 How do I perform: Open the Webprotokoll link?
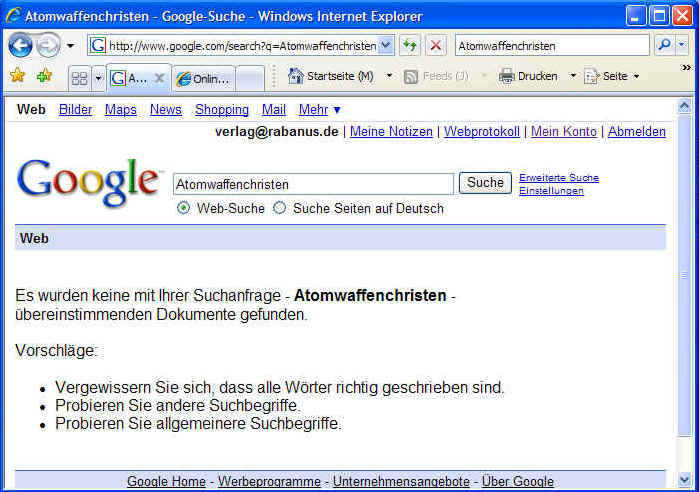click(x=482, y=131)
